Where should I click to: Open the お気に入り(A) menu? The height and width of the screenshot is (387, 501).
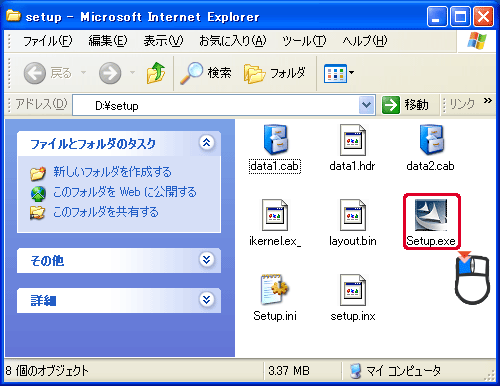point(233,41)
